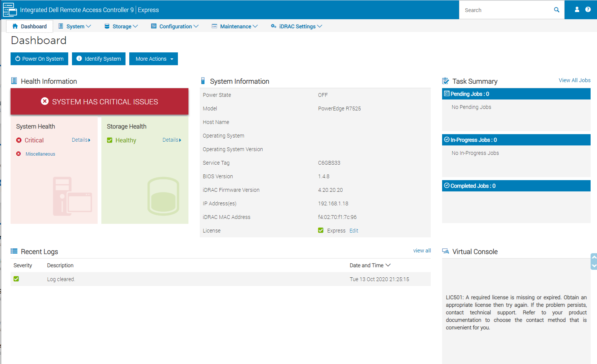Click the Task Summary clipboard icon

(445, 81)
